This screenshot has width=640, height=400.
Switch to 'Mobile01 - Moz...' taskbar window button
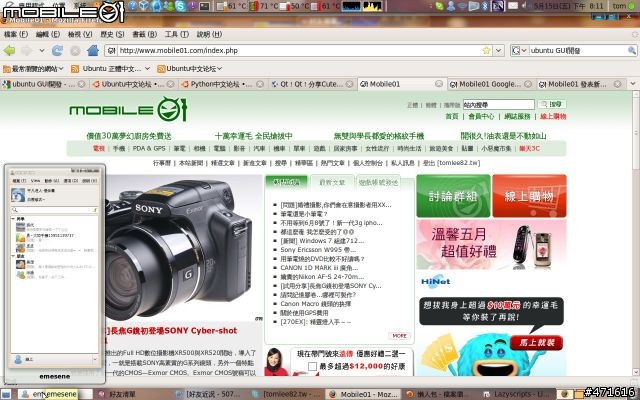point(363,394)
